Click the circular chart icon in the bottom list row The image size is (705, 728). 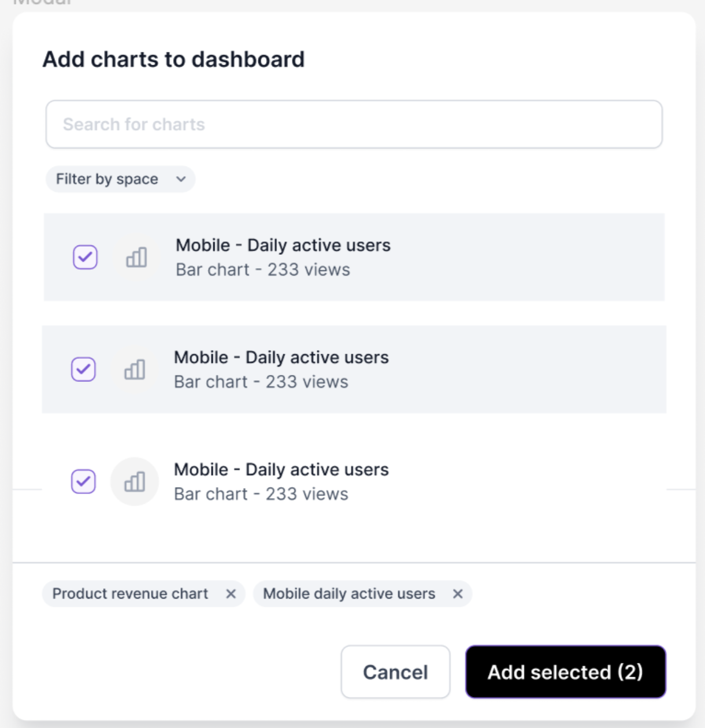135,481
